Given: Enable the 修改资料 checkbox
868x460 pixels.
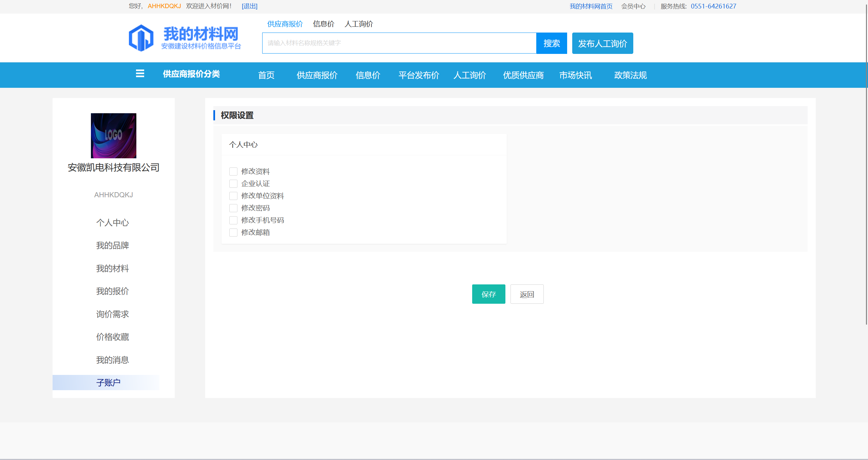Looking at the screenshot, I should pyautogui.click(x=233, y=172).
